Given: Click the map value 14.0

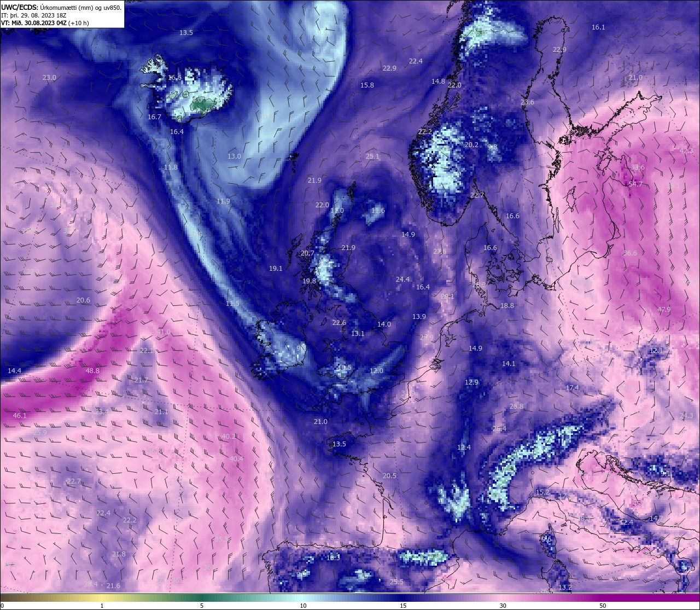Looking at the screenshot, I should tap(384, 324).
